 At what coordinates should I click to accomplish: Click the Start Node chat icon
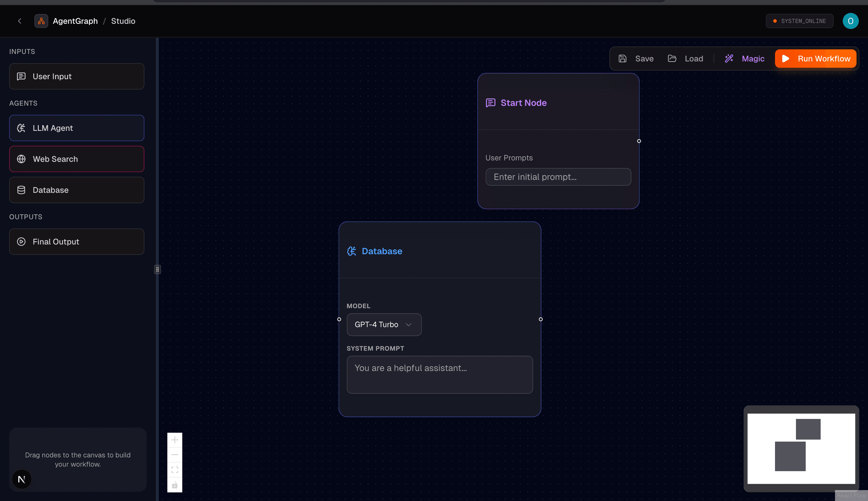491,102
